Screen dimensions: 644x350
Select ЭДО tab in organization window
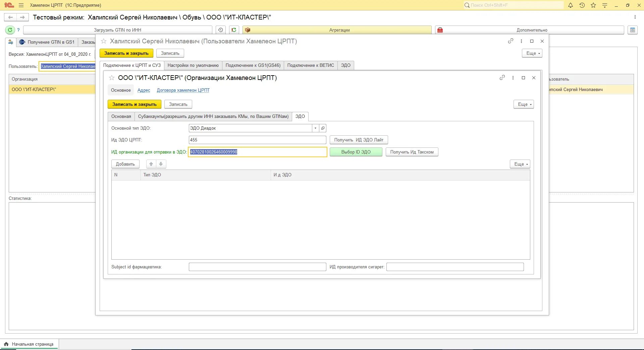pos(300,116)
